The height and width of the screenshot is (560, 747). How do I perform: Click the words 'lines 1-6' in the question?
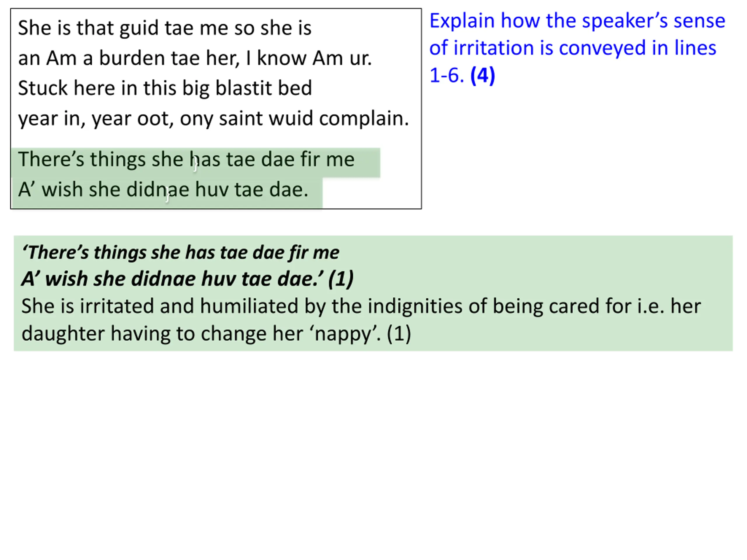pyautogui.click(x=573, y=61)
